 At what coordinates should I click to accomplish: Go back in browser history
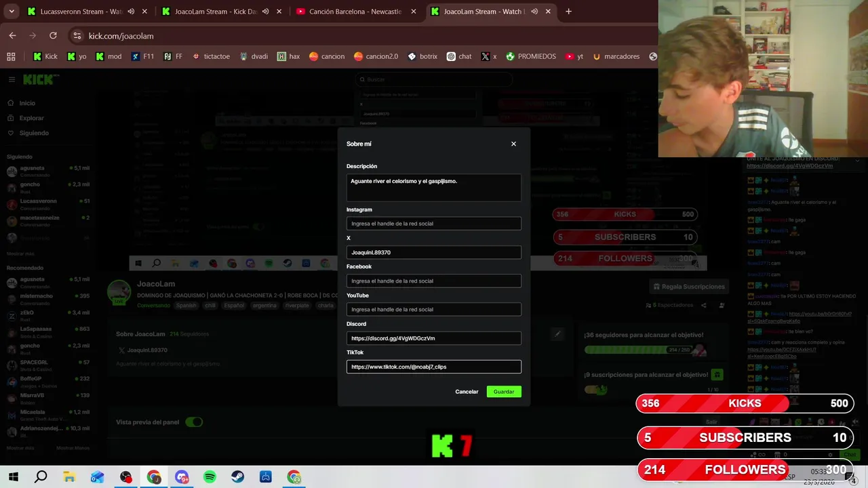point(12,35)
